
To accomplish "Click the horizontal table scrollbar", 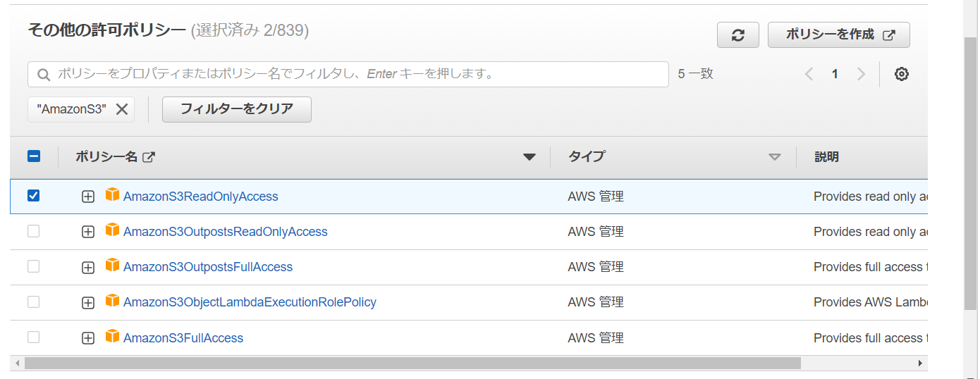I will tap(412, 363).
